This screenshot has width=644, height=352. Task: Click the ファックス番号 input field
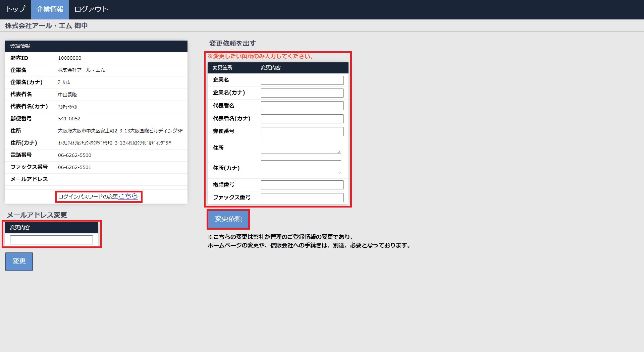(302, 197)
